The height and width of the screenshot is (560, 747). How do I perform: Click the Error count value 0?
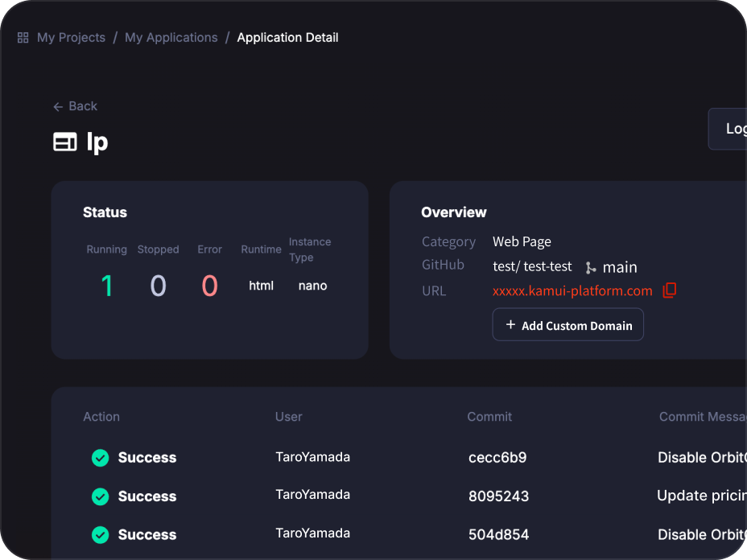pyautogui.click(x=209, y=286)
